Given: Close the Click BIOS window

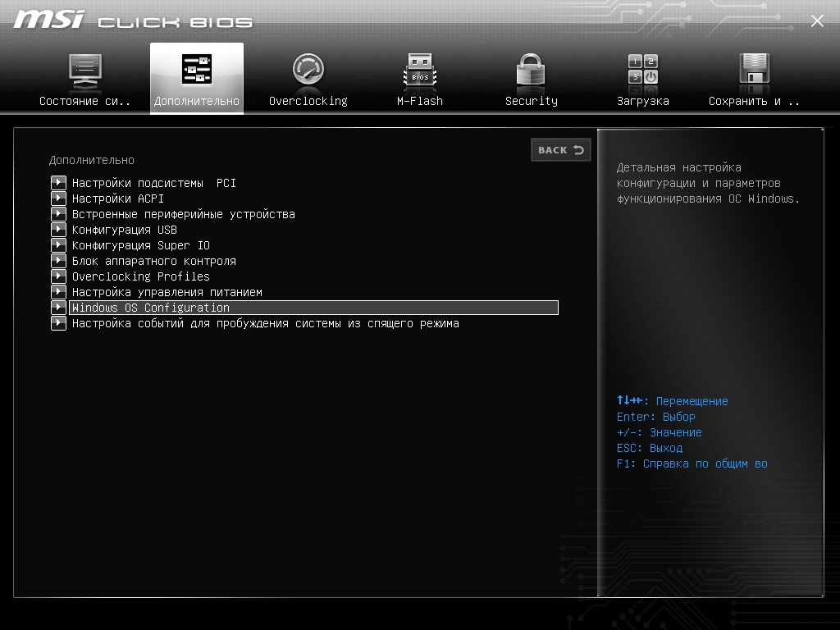Looking at the screenshot, I should (x=817, y=21).
